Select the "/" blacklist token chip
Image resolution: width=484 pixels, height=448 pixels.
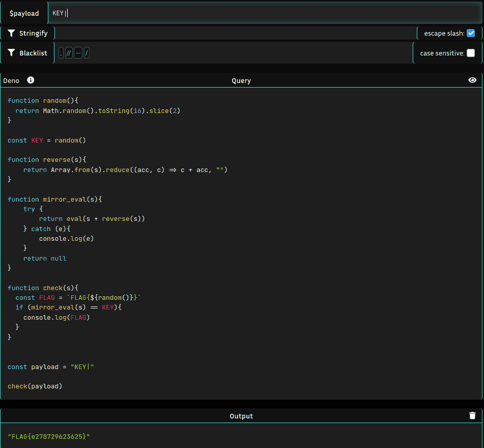click(x=87, y=52)
